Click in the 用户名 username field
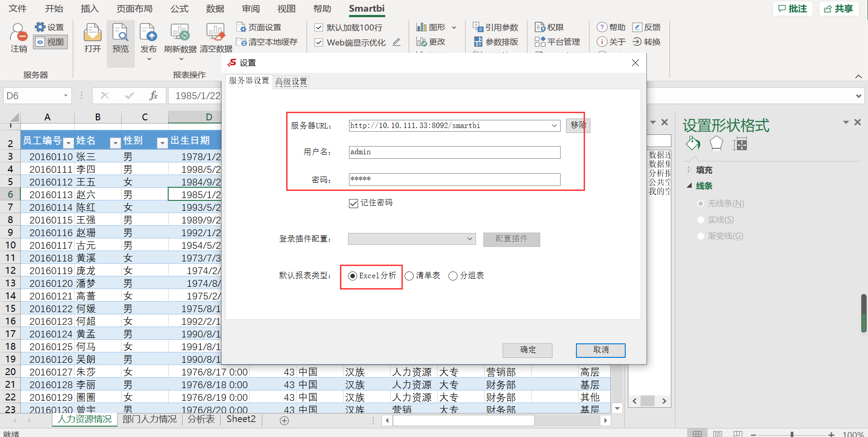This screenshot has width=868, height=437. coord(454,152)
